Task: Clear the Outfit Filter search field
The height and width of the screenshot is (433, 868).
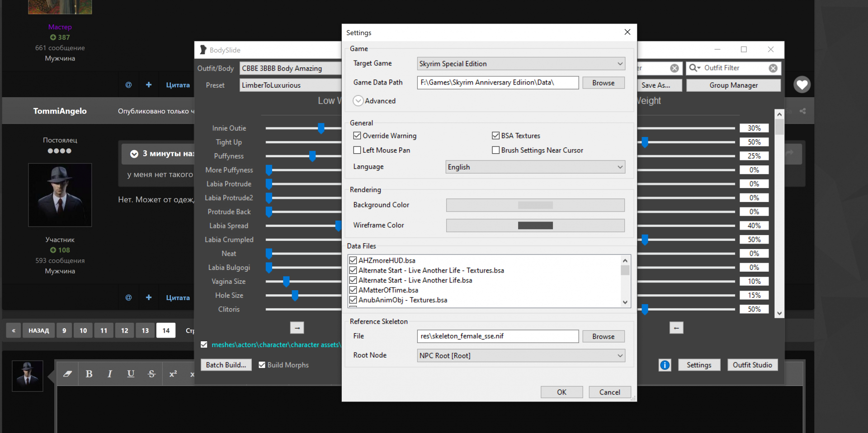Action: pos(773,68)
